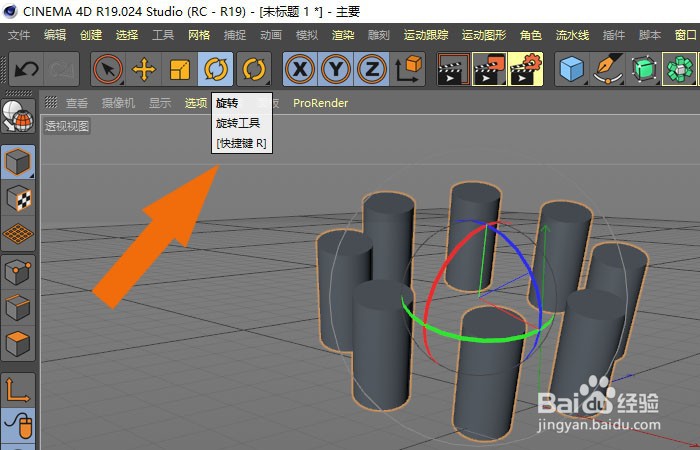Open the viewport 显示 menu
This screenshot has height=450, width=700.
160,103
